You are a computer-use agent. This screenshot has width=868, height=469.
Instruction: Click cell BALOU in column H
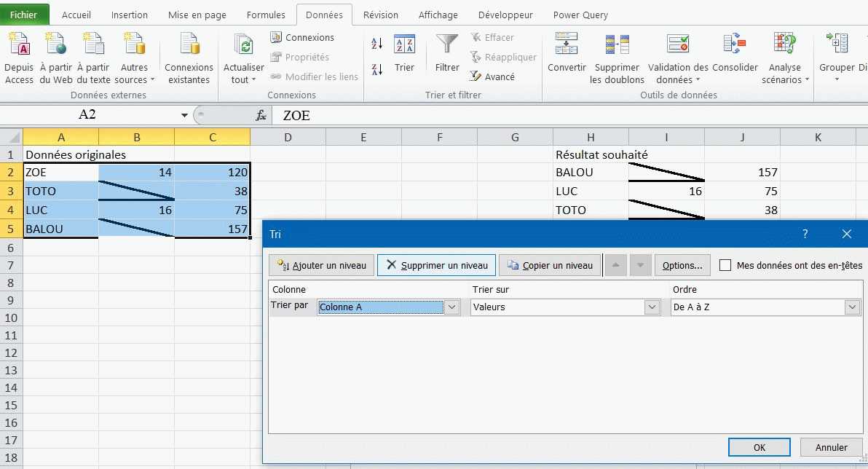591,172
